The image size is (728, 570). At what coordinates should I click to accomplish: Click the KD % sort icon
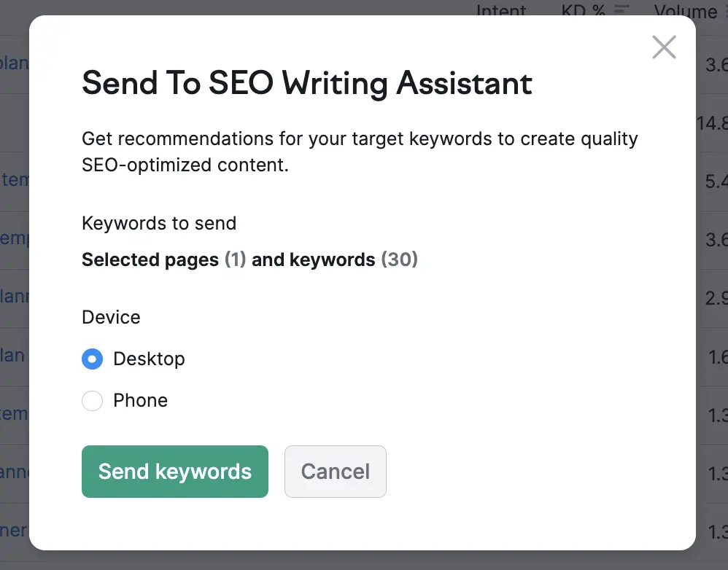tap(622, 10)
